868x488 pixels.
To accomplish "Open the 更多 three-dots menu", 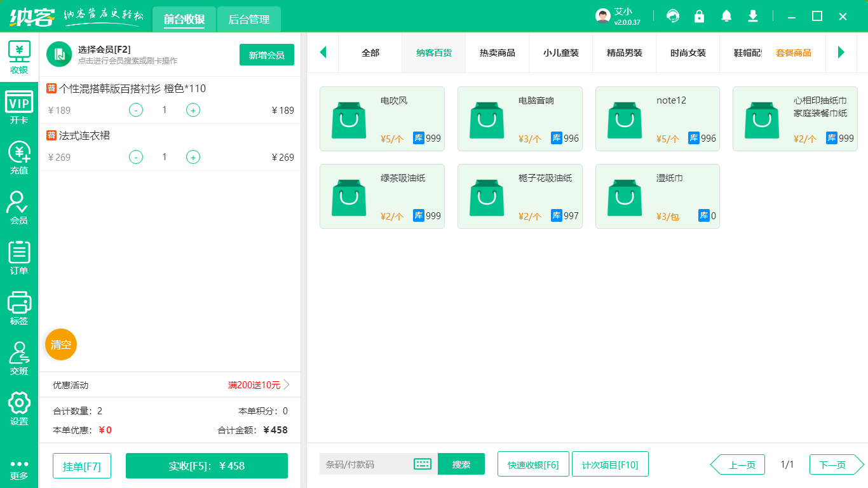I will (x=19, y=470).
